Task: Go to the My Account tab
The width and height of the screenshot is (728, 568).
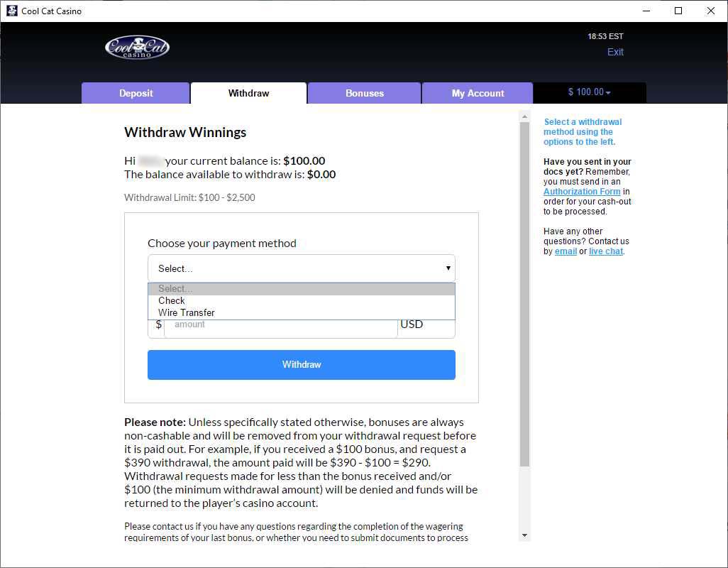Action: pyautogui.click(x=478, y=93)
